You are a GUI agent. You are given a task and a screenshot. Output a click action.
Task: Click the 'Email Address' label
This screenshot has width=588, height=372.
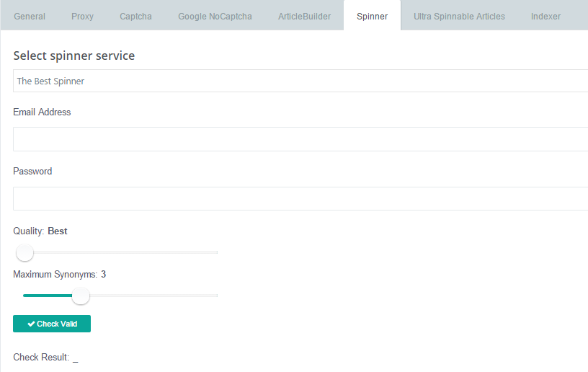tap(42, 112)
